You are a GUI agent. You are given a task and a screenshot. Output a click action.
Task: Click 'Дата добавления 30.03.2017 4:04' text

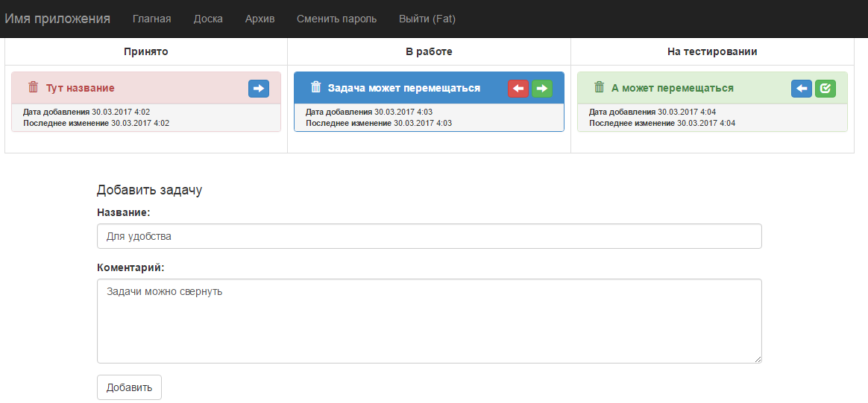[652, 112]
